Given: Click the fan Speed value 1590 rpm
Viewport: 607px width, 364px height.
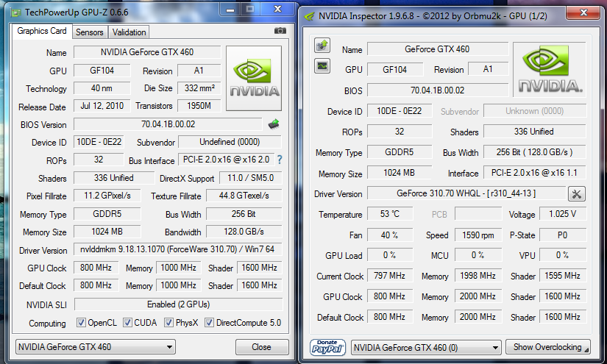Looking at the screenshot, I should click(x=478, y=235).
